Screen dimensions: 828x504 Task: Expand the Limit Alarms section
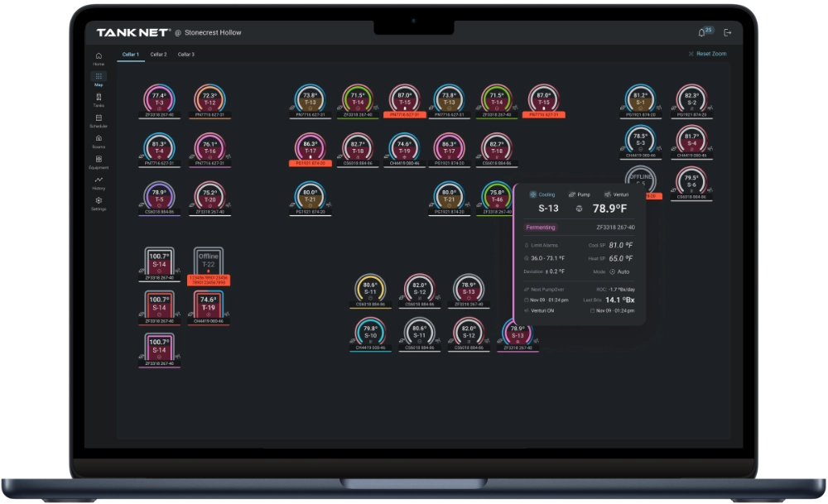[x=545, y=245]
